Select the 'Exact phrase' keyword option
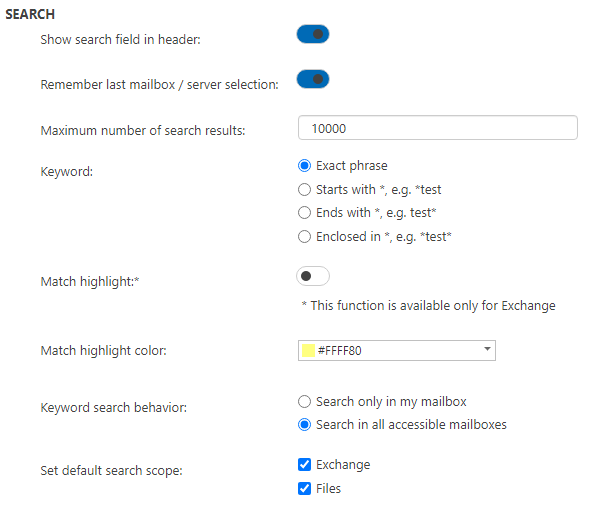The height and width of the screenshot is (510, 601). pos(305,166)
